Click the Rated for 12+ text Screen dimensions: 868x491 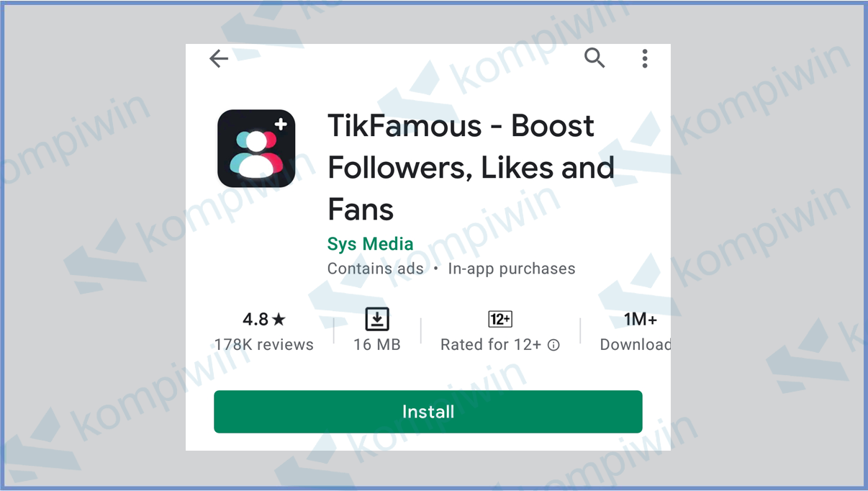(491, 345)
